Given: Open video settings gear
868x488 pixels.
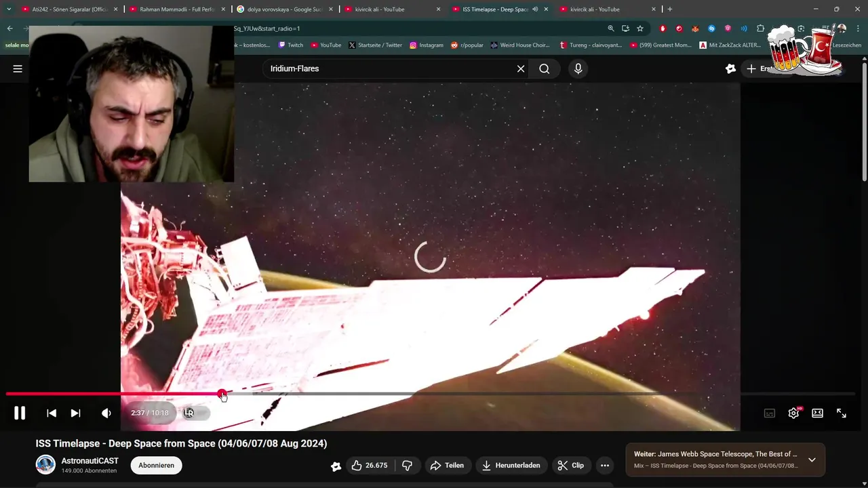Looking at the screenshot, I should coord(793,413).
